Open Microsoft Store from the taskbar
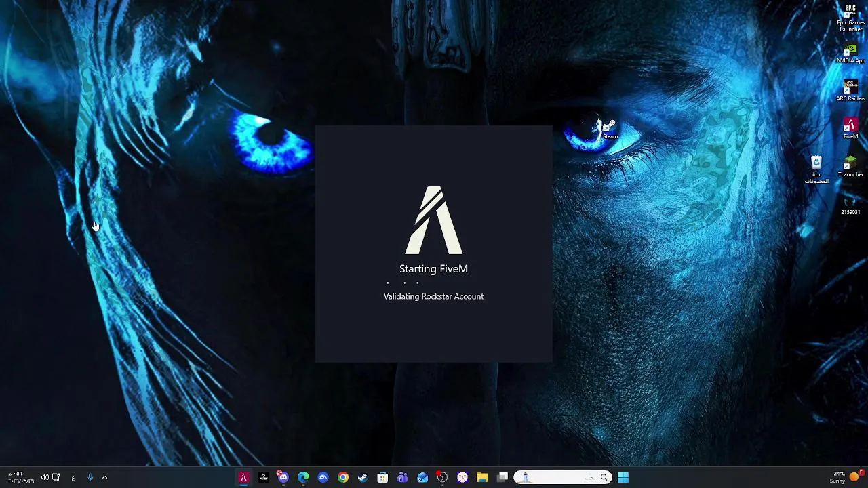 (382, 477)
